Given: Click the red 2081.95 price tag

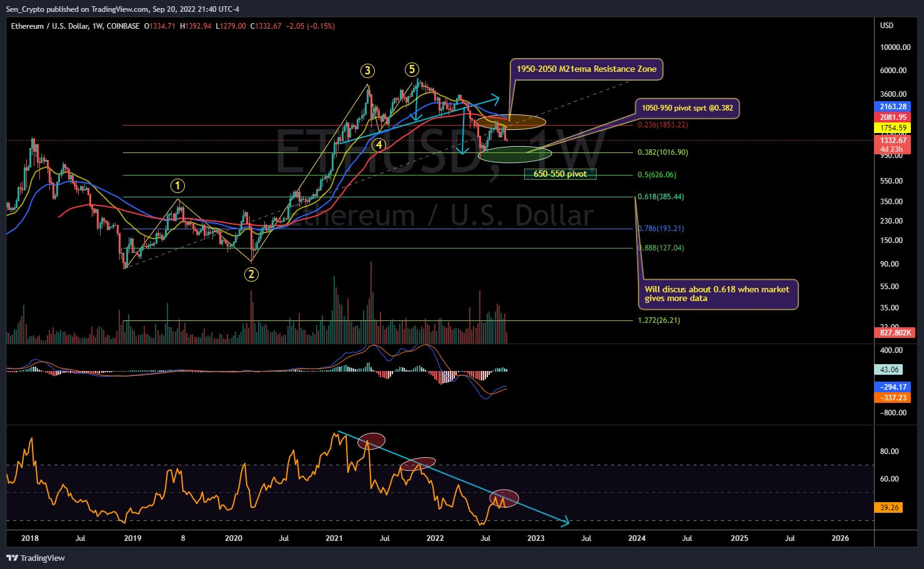Looking at the screenshot, I should click(x=893, y=117).
